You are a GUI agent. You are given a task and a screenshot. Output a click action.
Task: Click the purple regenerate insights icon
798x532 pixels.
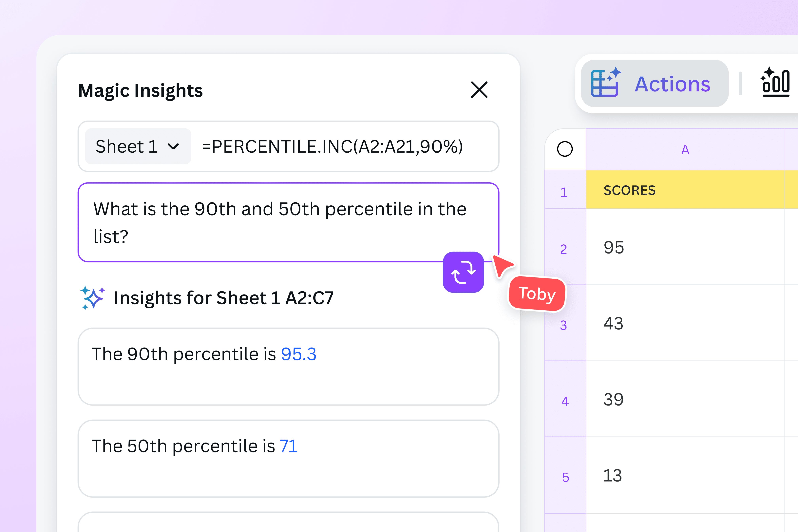coord(464,273)
